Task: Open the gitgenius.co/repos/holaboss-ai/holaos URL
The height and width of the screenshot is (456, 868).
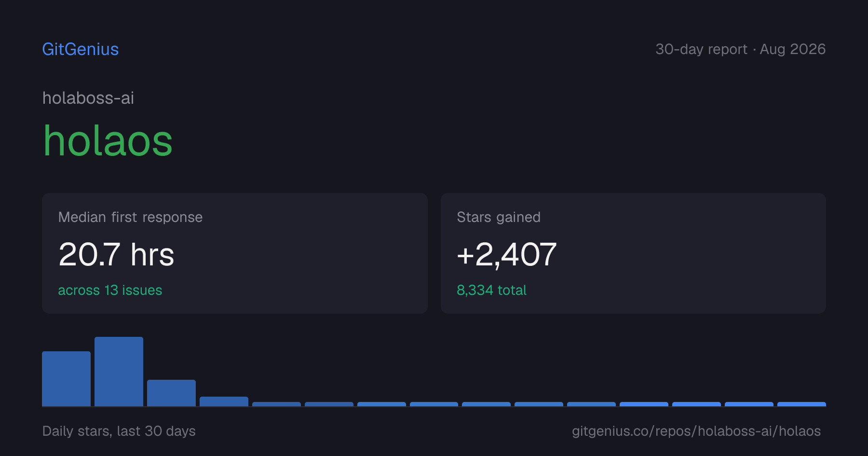Action: 696,431
